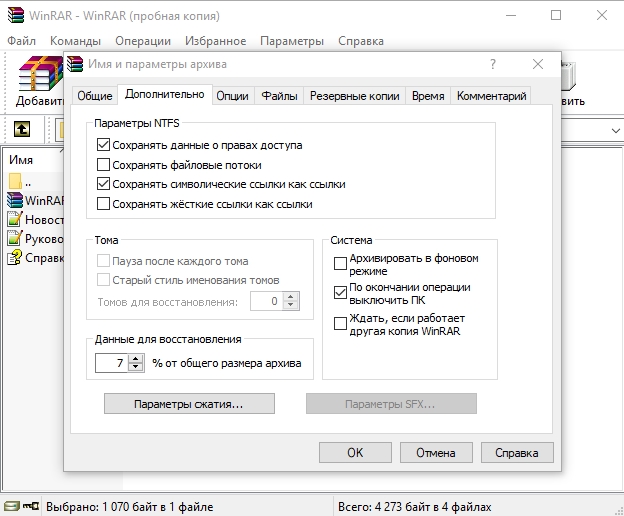
Task: Open the Время tab
Action: click(428, 96)
